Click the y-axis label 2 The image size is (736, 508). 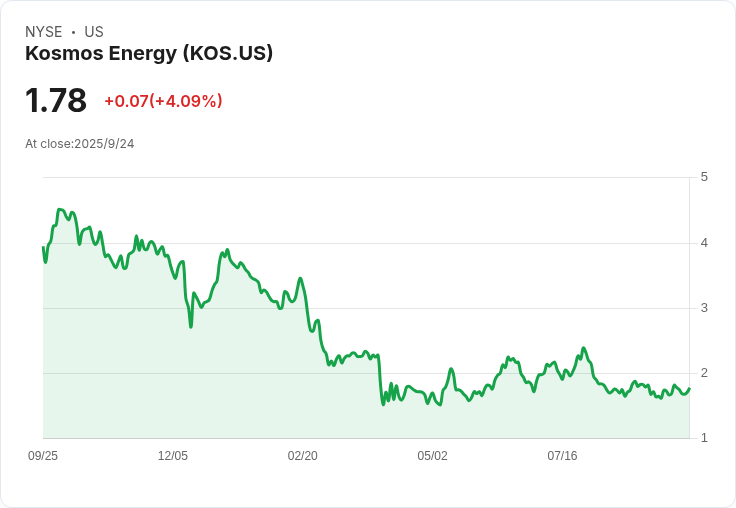coord(704,373)
